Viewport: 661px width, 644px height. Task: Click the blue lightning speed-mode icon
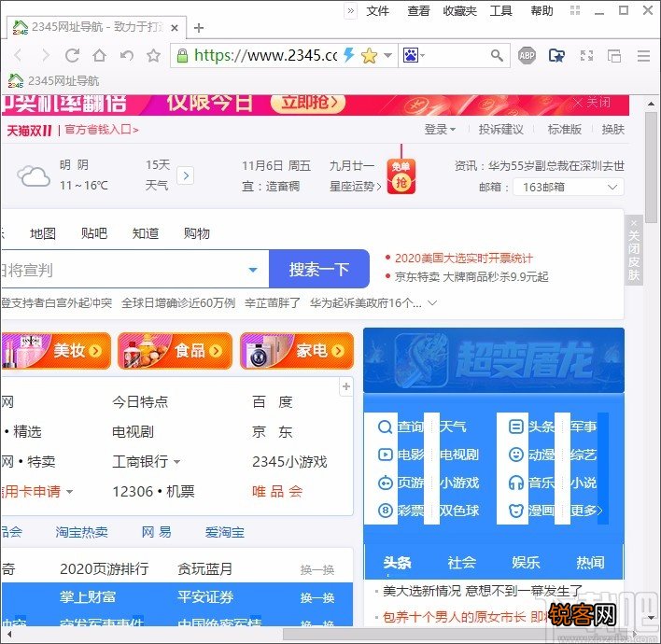point(348,55)
